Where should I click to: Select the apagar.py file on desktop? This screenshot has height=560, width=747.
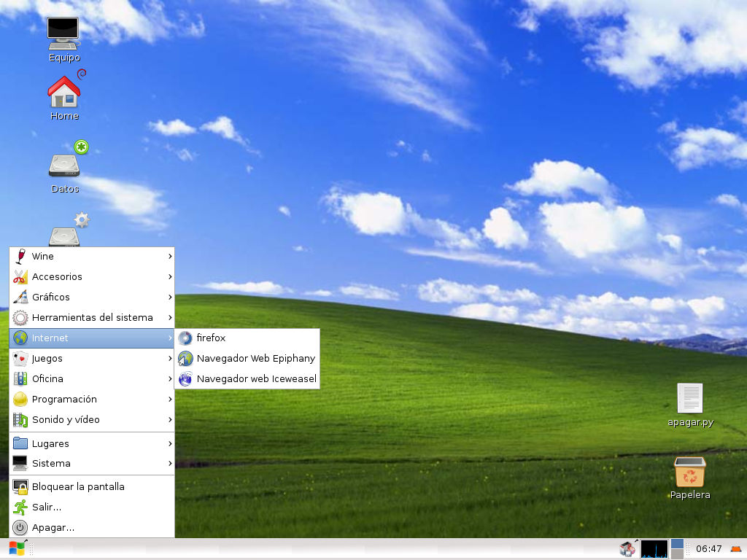690,398
